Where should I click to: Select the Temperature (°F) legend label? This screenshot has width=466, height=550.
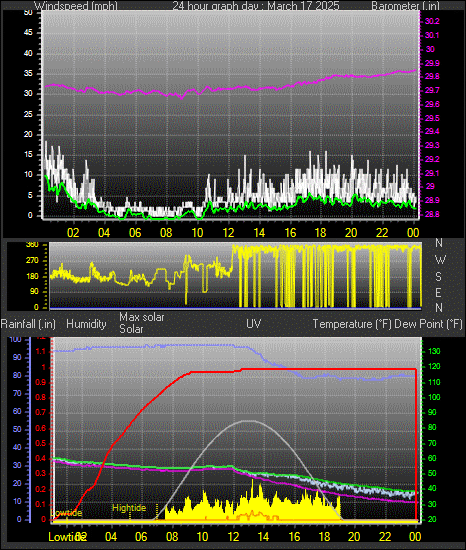point(352,324)
